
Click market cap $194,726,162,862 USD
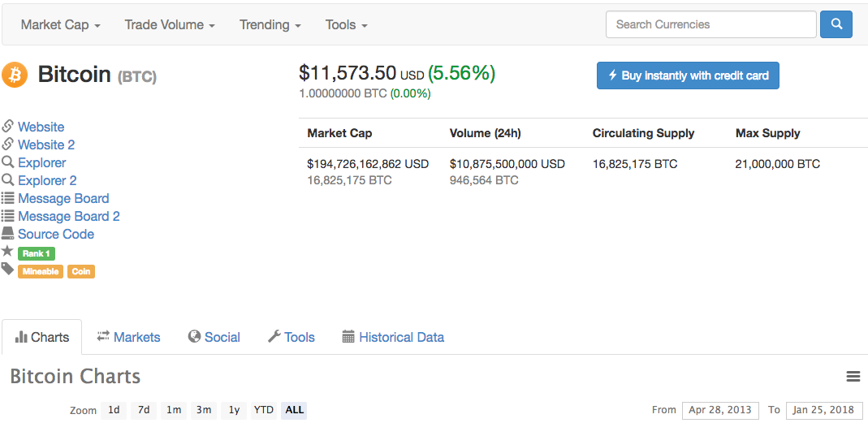pos(368,165)
